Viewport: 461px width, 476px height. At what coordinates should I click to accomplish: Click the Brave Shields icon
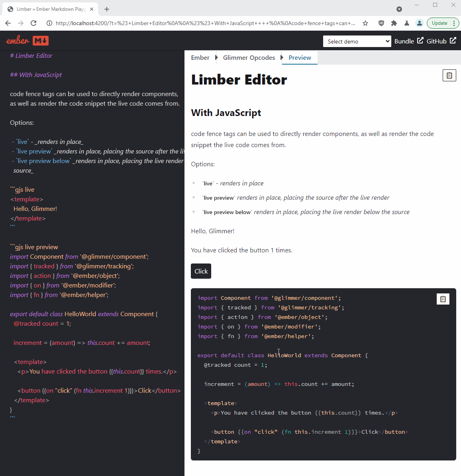(x=381, y=23)
